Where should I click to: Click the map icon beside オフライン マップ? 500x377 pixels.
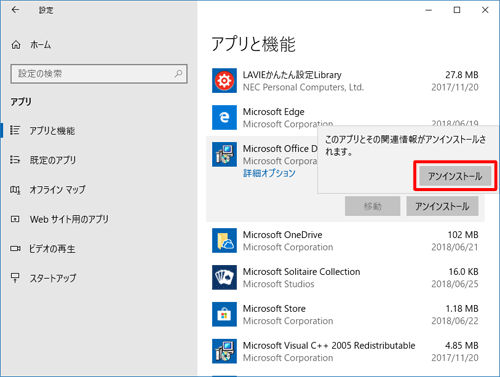(15, 190)
